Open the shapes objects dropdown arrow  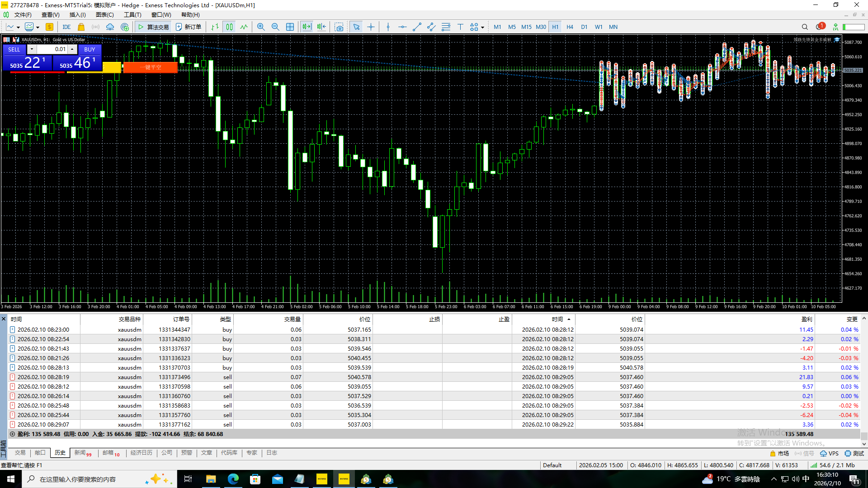[482, 28]
